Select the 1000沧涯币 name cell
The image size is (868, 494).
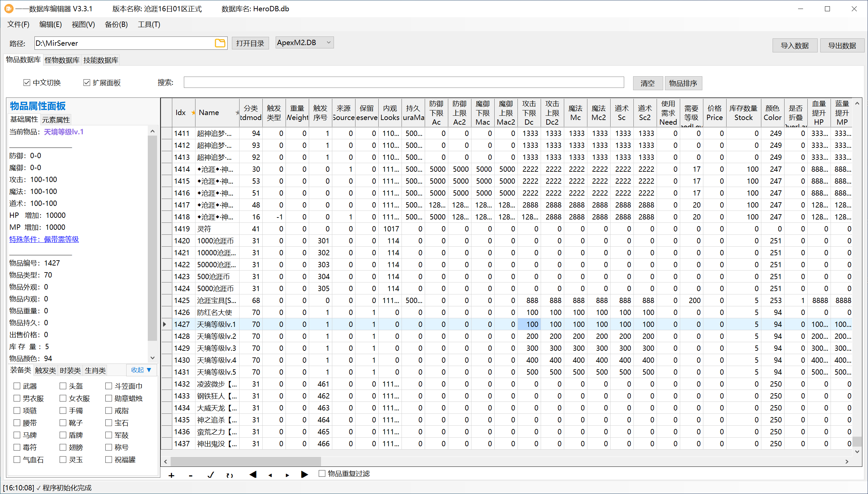tap(217, 241)
